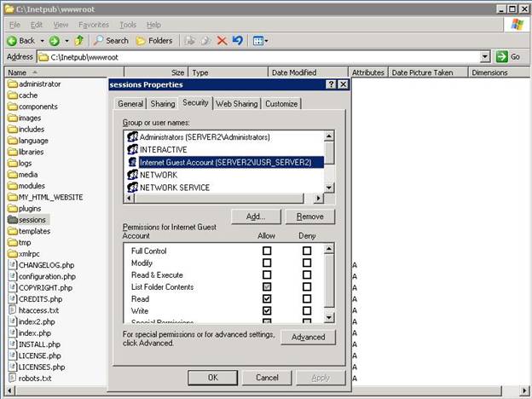Open the Back history dropdown arrow
Viewport: 532px width, 399px height.
[42, 41]
